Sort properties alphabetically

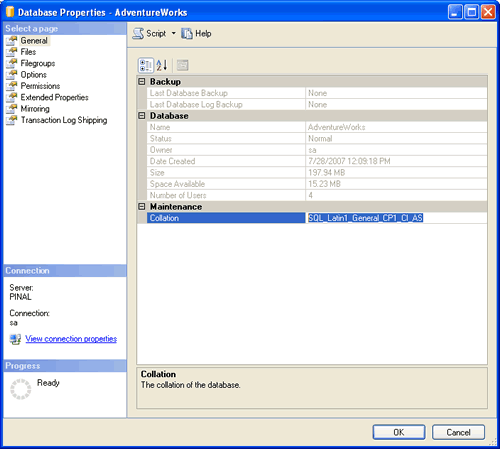click(x=162, y=65)
